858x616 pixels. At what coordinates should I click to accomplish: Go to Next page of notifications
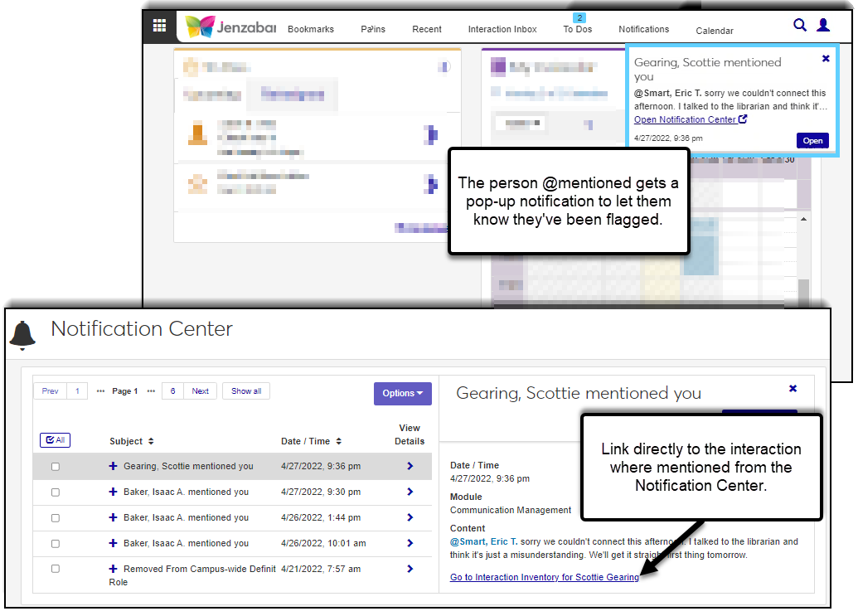[201, 391]
